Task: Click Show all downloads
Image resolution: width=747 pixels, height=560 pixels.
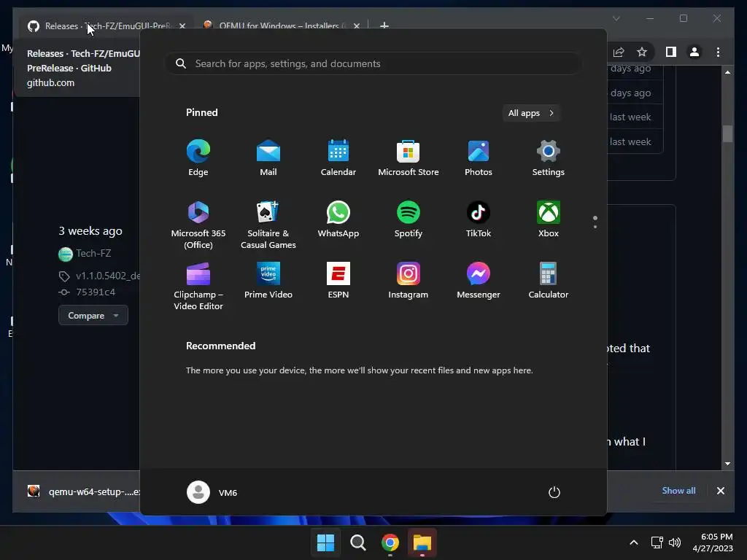Action: 678,491
